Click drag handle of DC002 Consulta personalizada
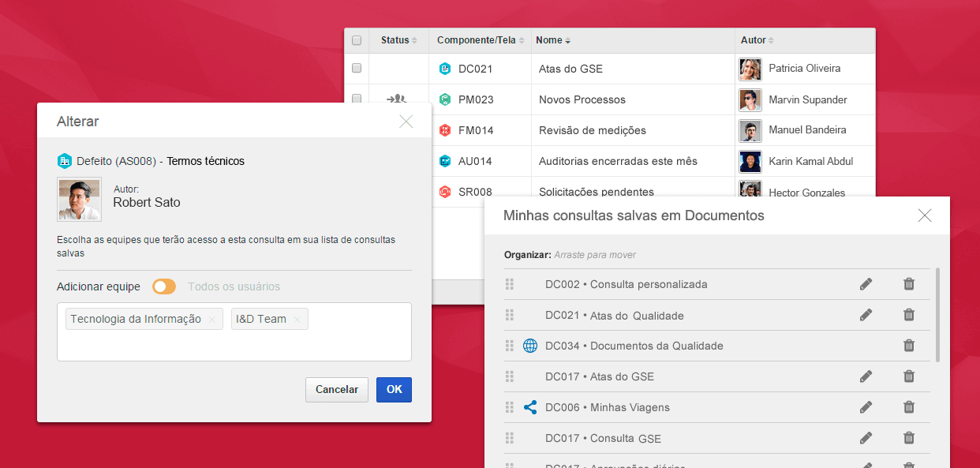The width and height of the screenshot is (980, 468). (510, 284)
